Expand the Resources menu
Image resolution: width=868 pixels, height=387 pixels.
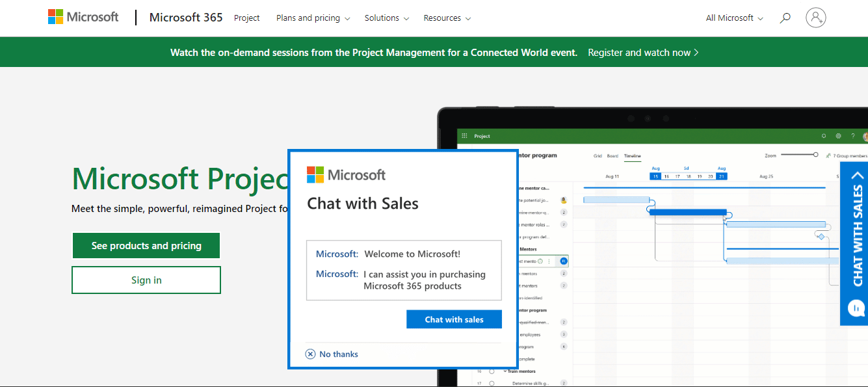point(447,18)
